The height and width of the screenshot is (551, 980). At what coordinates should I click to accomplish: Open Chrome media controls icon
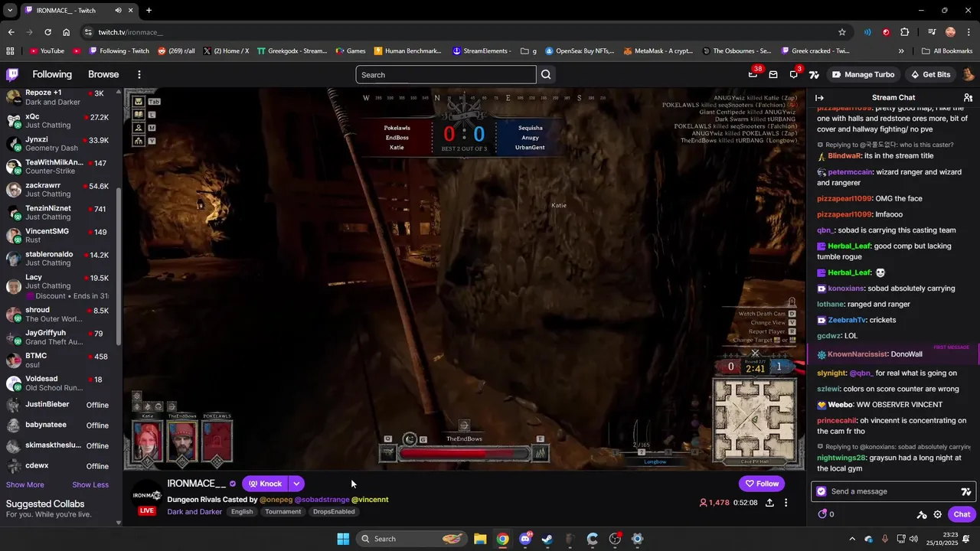click(932, 32)
